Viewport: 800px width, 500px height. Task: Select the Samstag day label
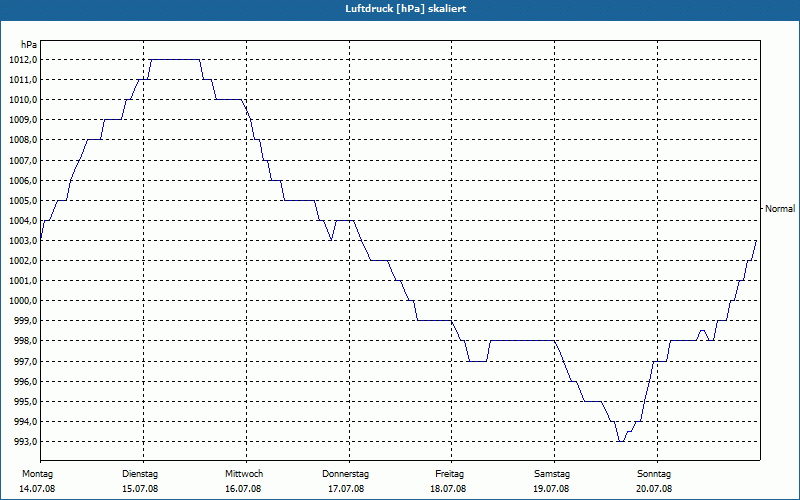pos(552,474)
